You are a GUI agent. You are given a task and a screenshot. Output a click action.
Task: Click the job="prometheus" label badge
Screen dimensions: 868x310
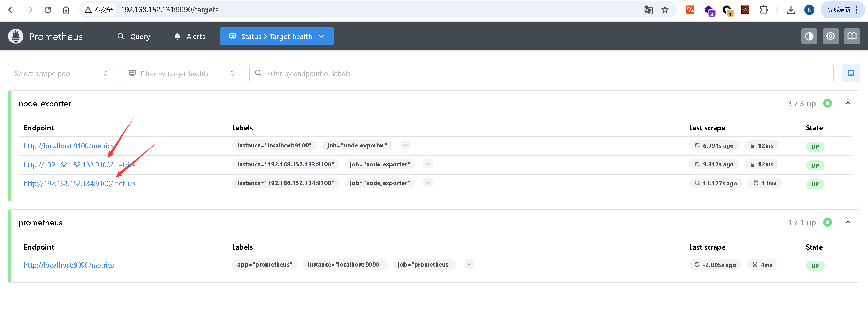point(424,265)
